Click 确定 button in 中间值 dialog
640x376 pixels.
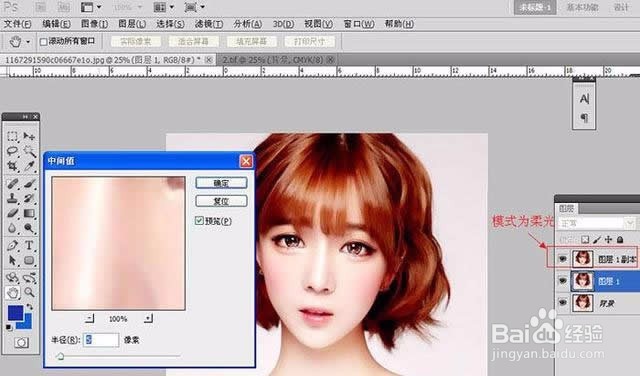pos(221,183)
